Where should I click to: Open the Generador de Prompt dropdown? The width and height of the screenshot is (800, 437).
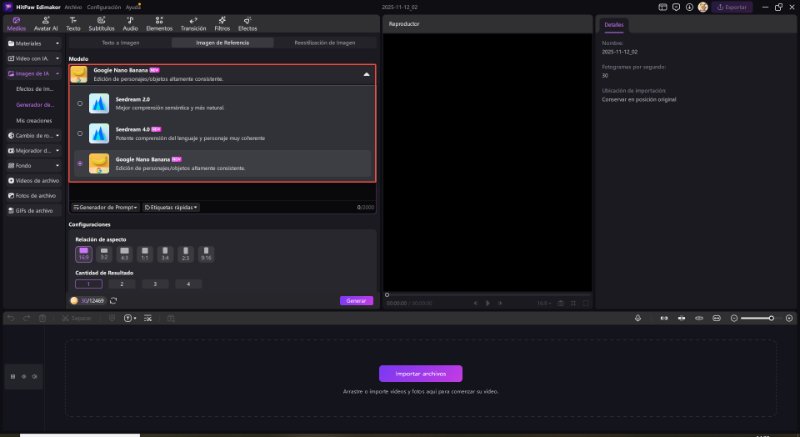(106, 207)
